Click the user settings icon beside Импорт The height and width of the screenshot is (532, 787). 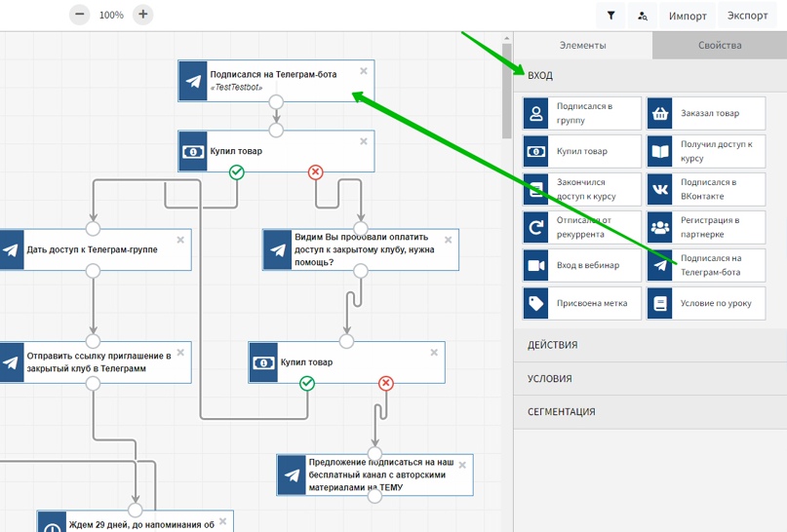(x=642, y=16)
